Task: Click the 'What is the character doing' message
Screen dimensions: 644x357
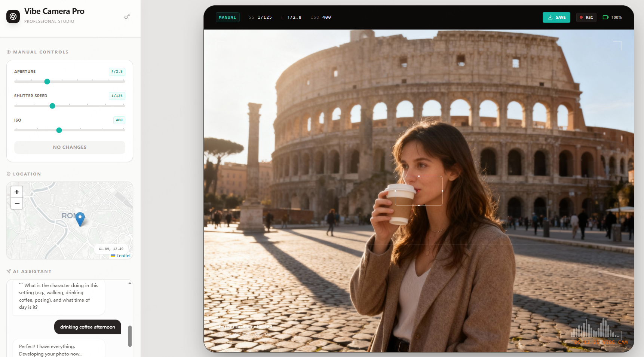Action: (59, 296)
